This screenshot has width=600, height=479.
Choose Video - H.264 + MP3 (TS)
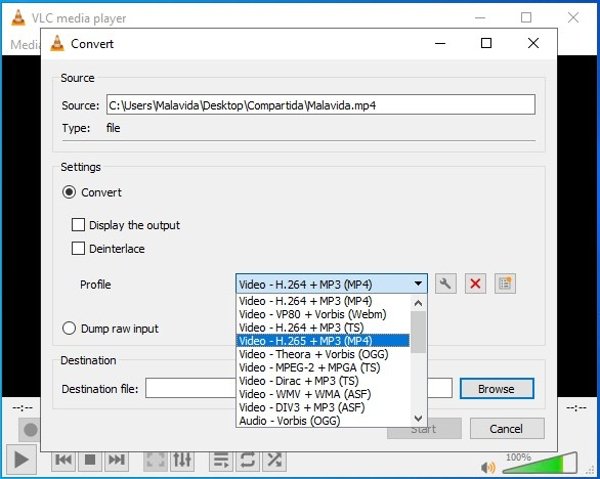pyautogui.click(x=323, y=327)
